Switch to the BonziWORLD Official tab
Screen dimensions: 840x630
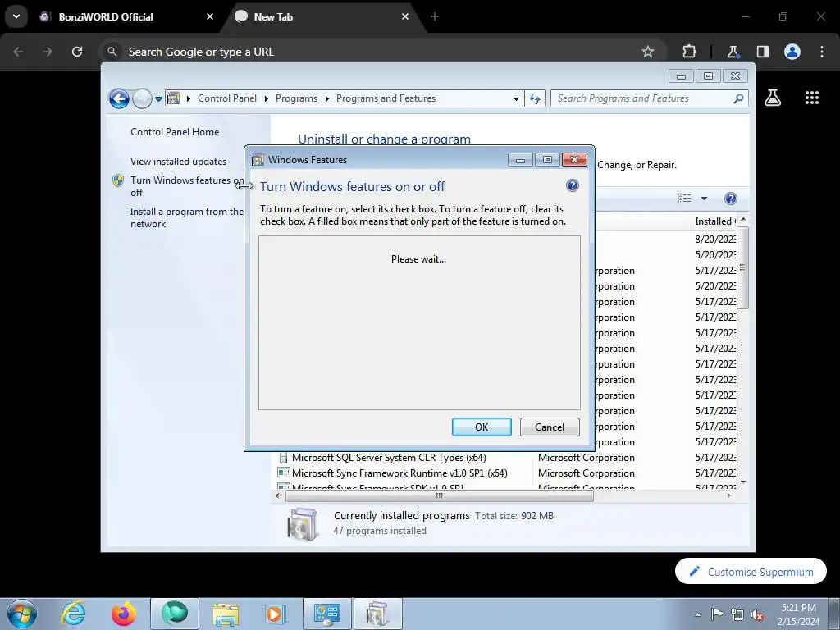(x=126, y=16)
